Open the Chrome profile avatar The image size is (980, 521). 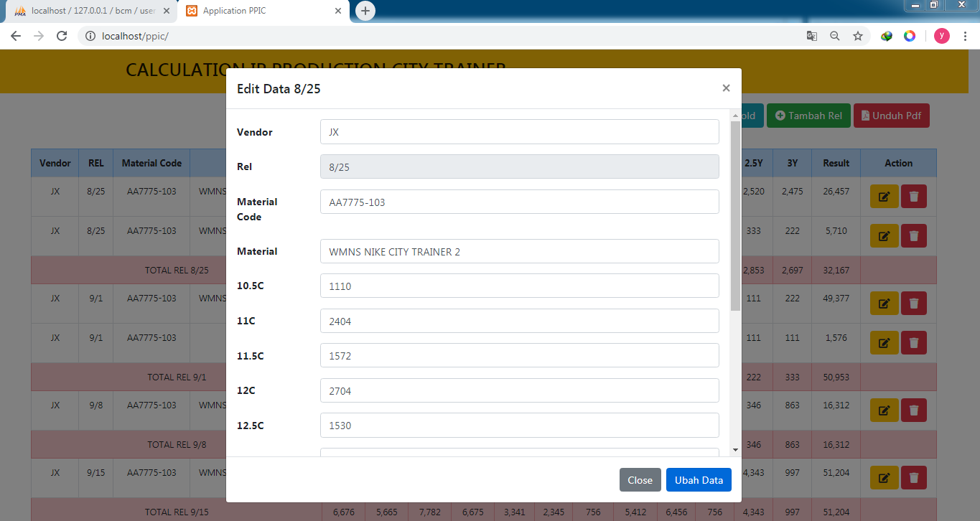[941, 36]
